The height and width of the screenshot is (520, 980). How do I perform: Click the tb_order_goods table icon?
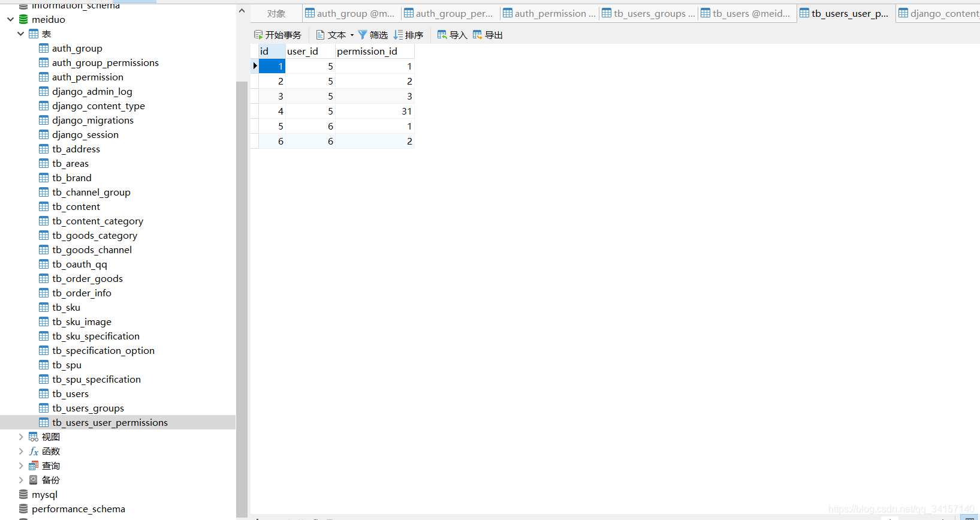pyautogui.click(x=44, y=278)
